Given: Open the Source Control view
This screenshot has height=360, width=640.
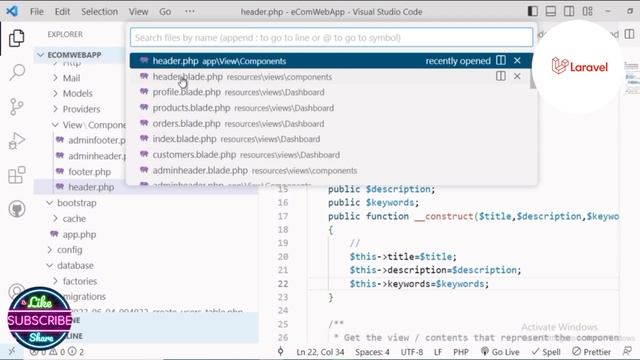Looking at the screenshot, I should coord(17,107).
